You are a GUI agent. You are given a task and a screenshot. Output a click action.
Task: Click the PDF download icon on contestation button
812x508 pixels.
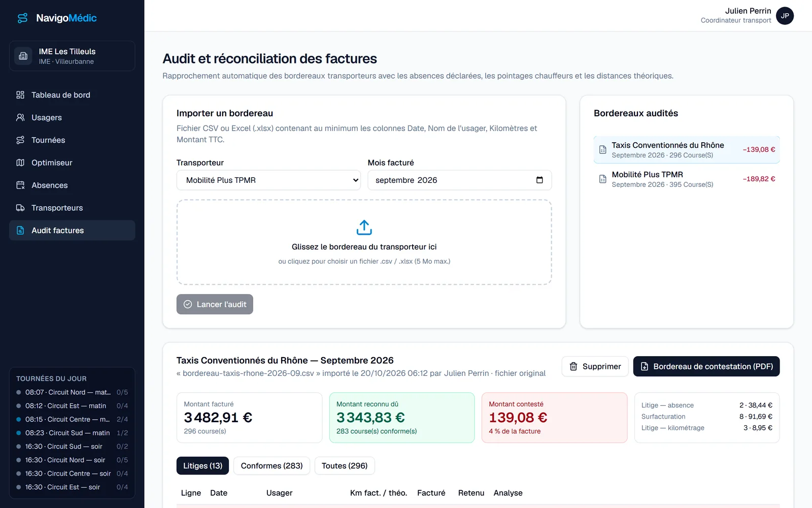pos(645,366)
